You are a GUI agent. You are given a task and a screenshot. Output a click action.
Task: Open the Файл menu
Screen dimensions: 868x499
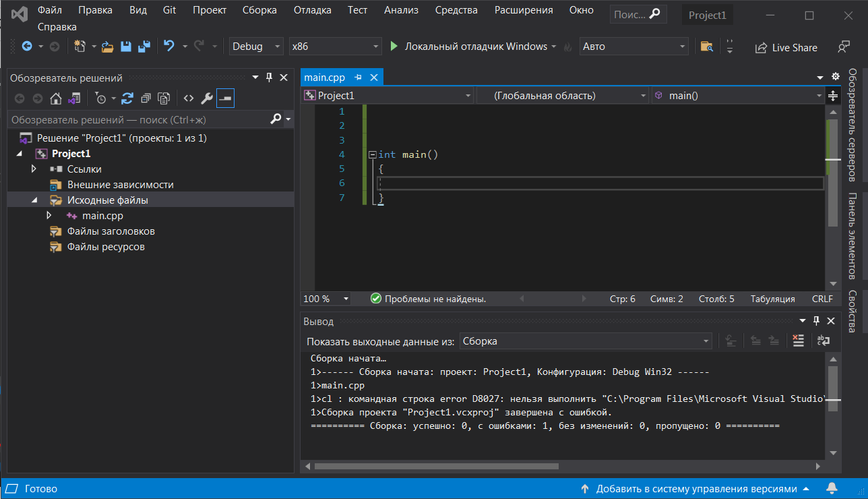(x=49, y=10)
